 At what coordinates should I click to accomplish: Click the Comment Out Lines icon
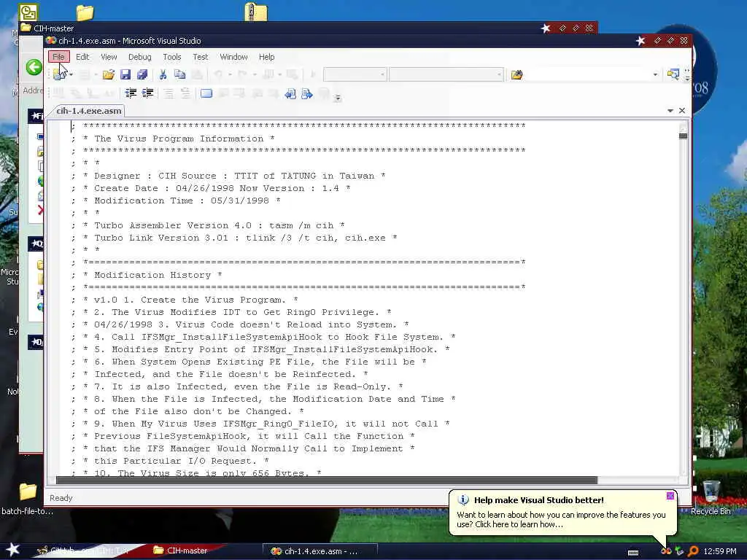pyautogui.click(x=169, y=93)
